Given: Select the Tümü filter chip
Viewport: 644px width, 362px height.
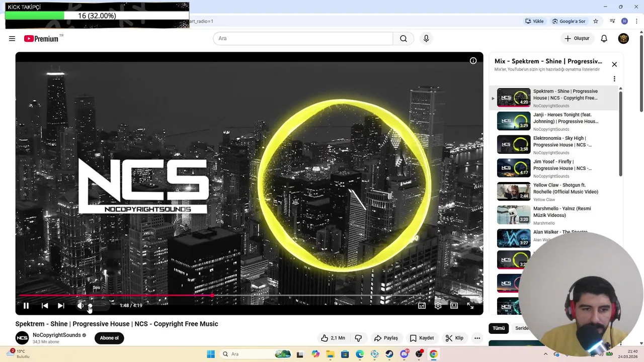Looking at the screenshot, I should 499,328.
